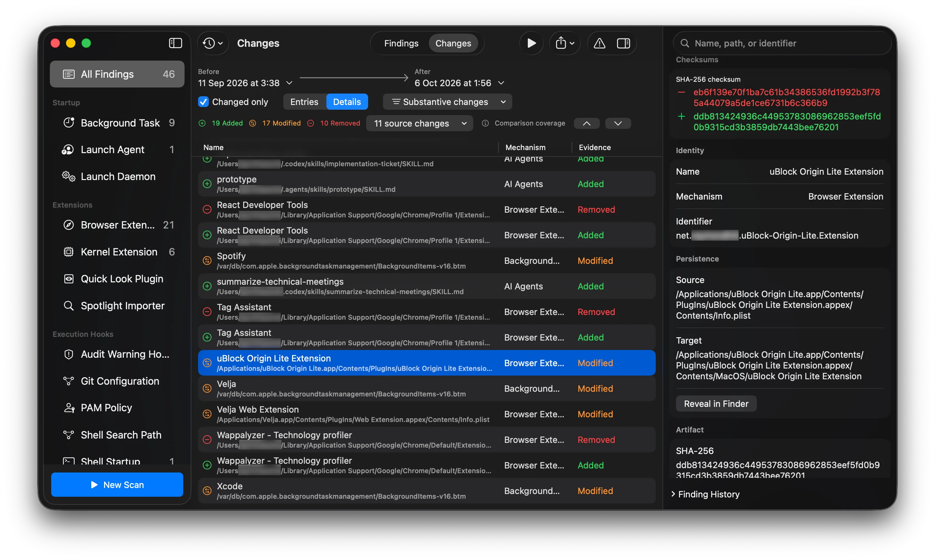
Task: Select Shell Search Path in sidebar
Action: 117,435
